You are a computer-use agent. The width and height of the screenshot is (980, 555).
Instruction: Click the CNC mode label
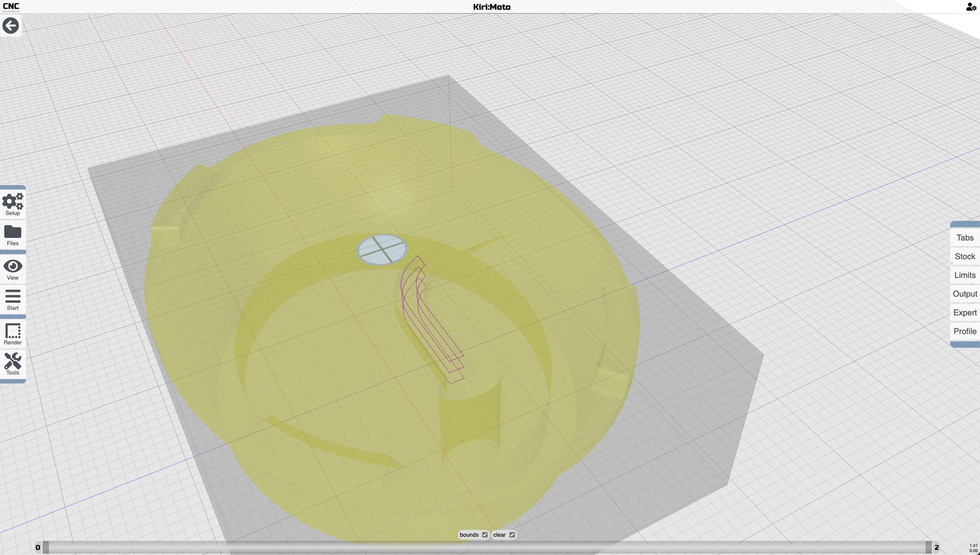[11, 7]
